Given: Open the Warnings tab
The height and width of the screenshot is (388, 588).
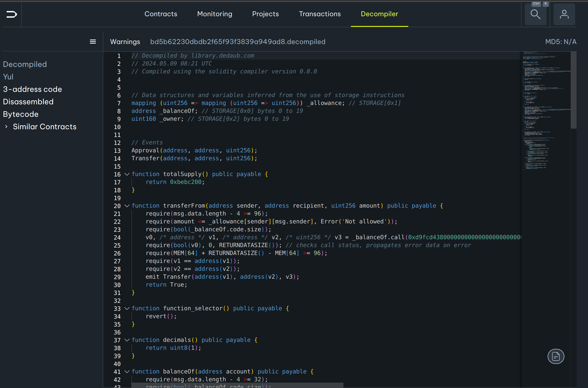Looking at the screenshot, I should (x=125, y=42).
